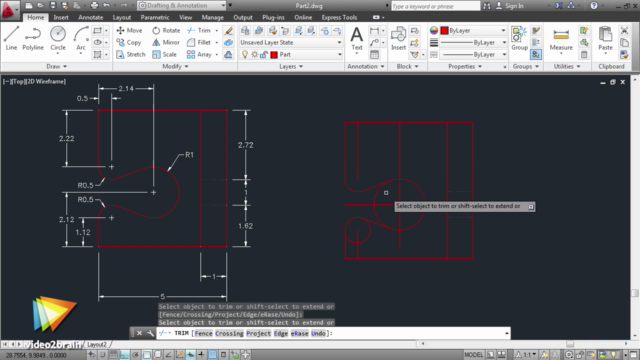Expand the Modify panel

point(175,67)
